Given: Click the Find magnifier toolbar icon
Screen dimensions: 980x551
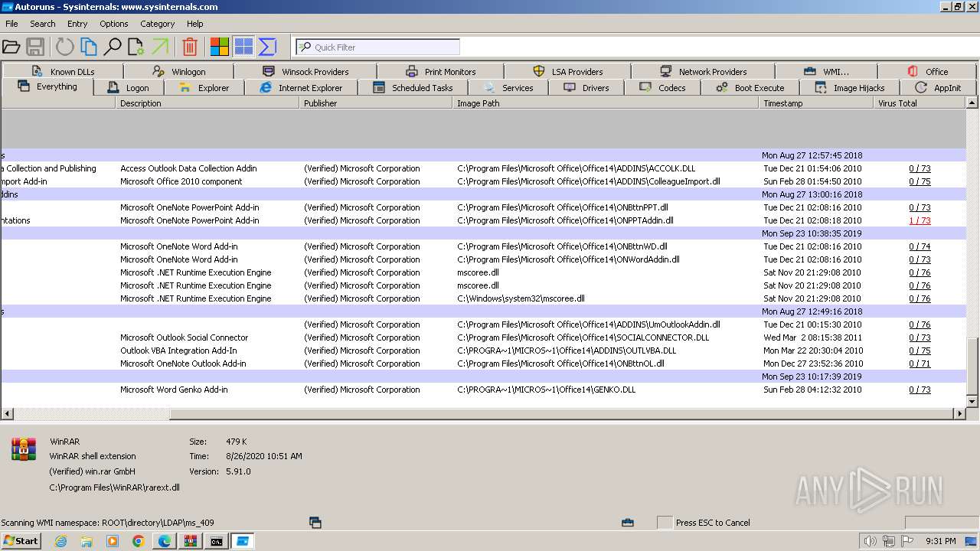Looking at the screenshot, I should (113, 47).
